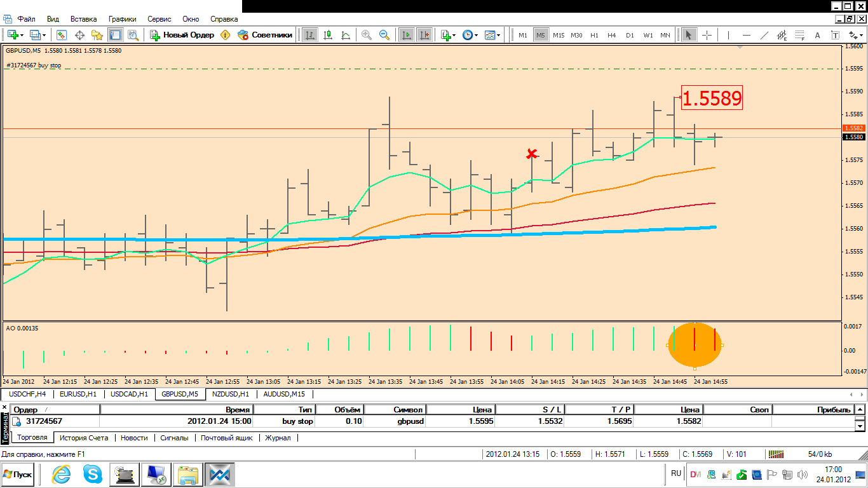Open the Strategy Tester magnifier icon
Image resolution: width=868 pixels, height=488 pixels.
[x=133, y=35]
